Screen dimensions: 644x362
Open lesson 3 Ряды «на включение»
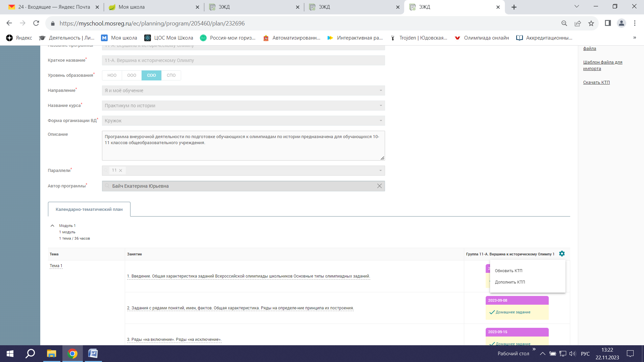click(x=174, y=340)
